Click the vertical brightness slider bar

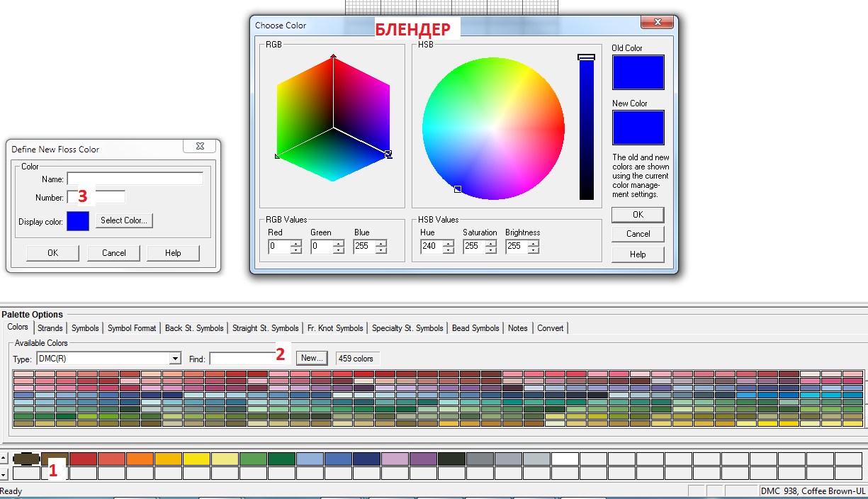(x=586, y=128)
